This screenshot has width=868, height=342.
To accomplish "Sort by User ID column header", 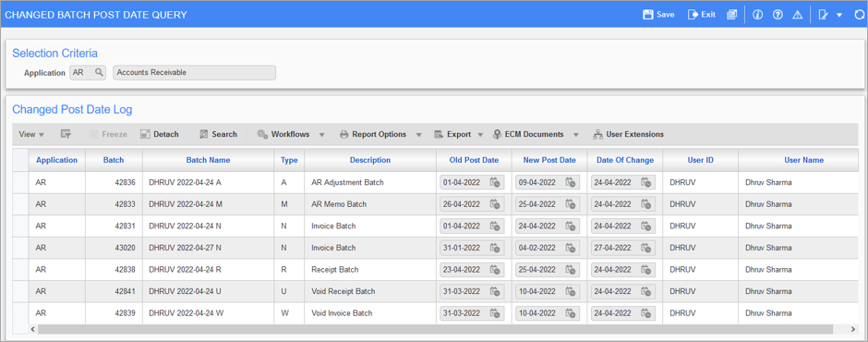I will point(700,160).
